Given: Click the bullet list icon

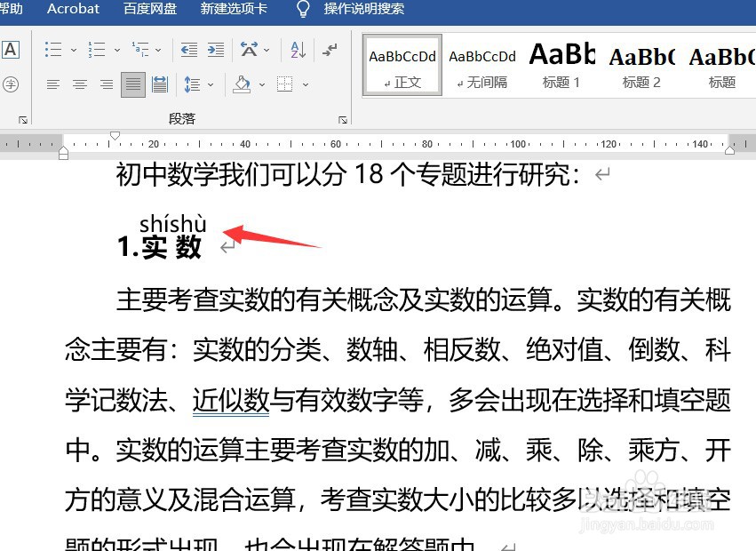Looking at the screenshot, I should click(53, 49).
